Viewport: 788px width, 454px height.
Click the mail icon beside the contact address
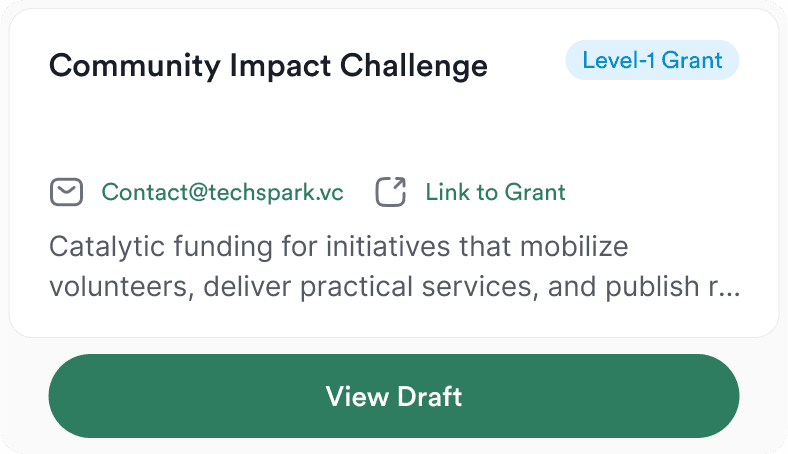[66, 192]
